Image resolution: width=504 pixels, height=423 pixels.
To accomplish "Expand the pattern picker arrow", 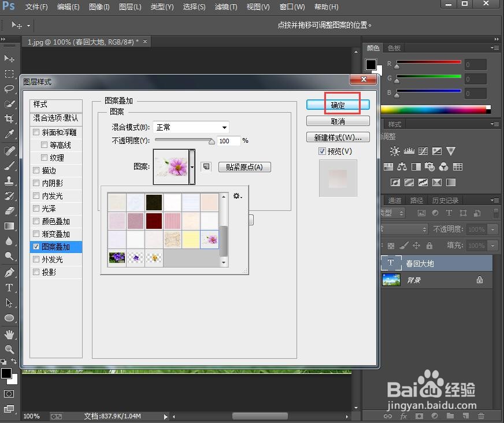I will pyautogui.click(x=192, y=167).
